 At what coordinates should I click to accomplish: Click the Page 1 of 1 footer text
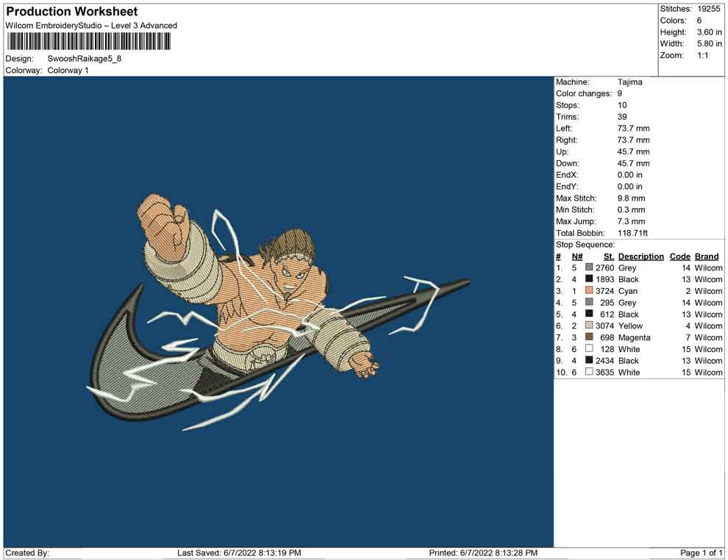(702, 553)
